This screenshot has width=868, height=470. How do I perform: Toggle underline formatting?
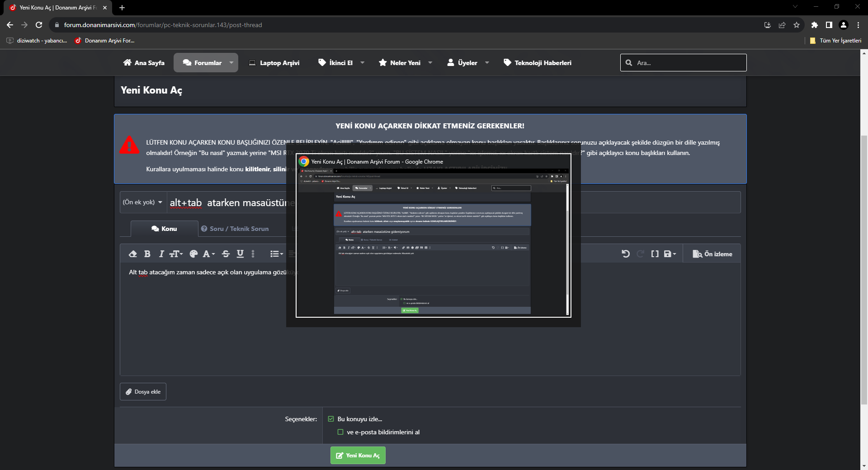coord(241,254)
